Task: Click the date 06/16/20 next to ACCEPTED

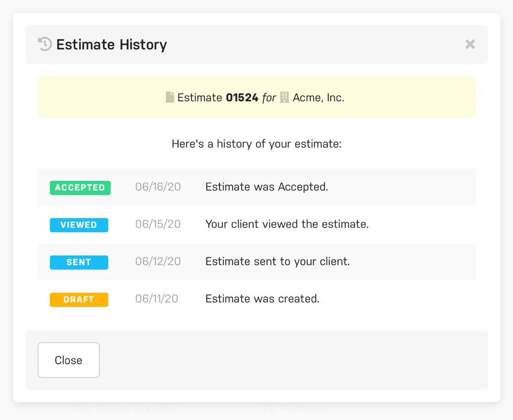Action: (158, 187)
